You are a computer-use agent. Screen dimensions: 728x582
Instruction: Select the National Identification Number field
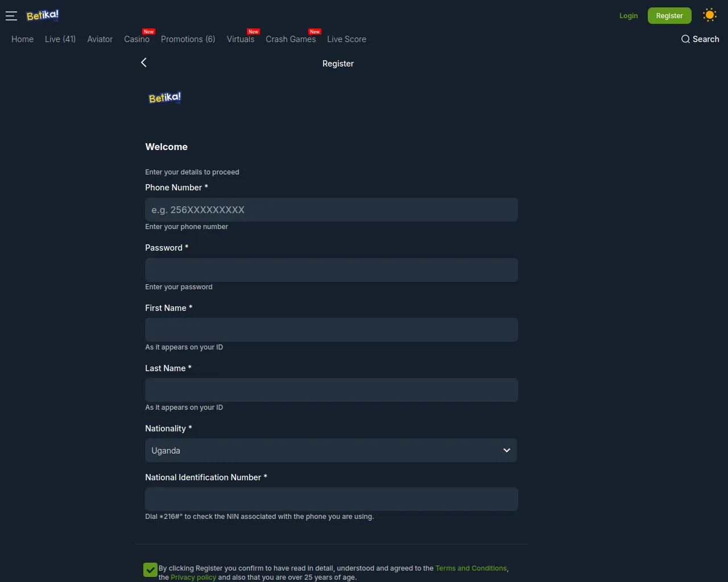(x=332, y=499)
